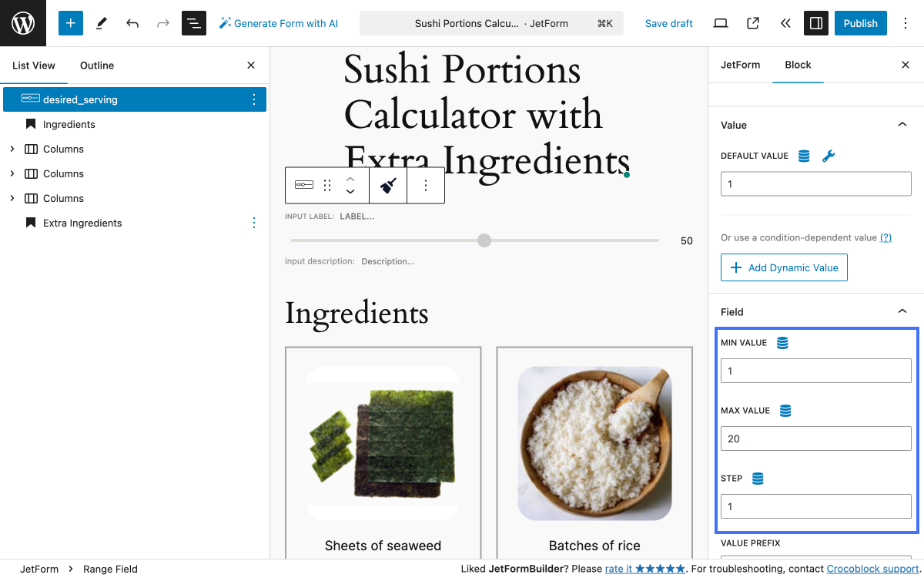
Task: Click the range slider handle
Action: click(484, 240)
